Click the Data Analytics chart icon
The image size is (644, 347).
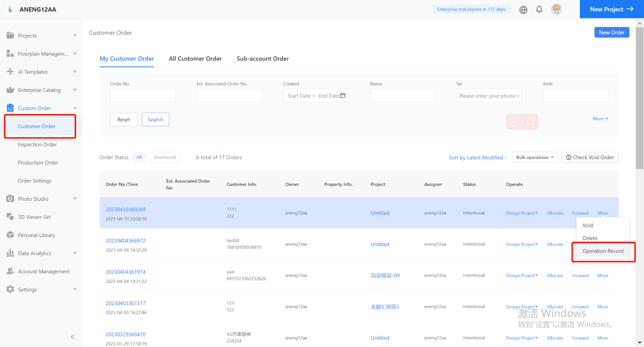coord(10,253)
